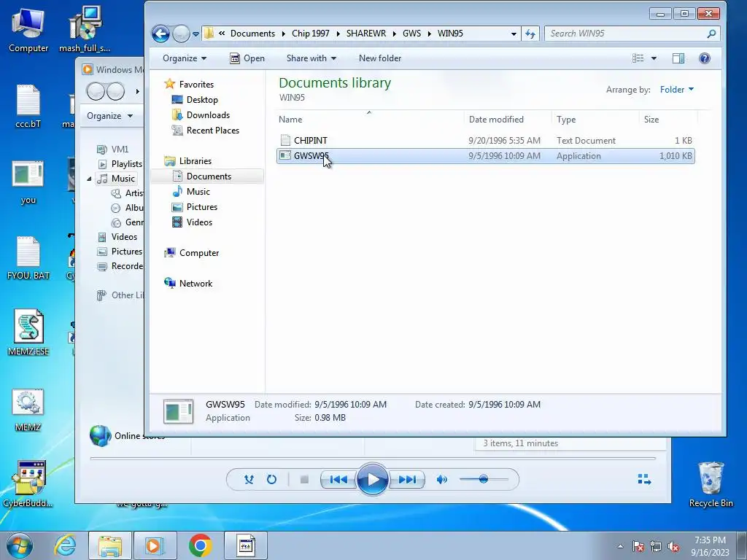Launch Internet Explorer from taskbar

pyautogui.click(x=65, y=545)
